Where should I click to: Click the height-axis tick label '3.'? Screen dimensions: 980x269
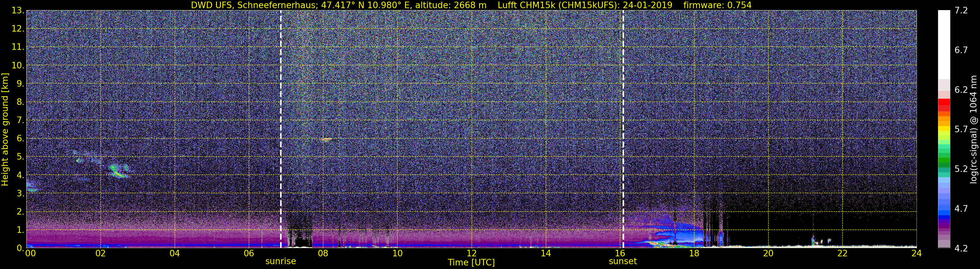click(20, 193)
